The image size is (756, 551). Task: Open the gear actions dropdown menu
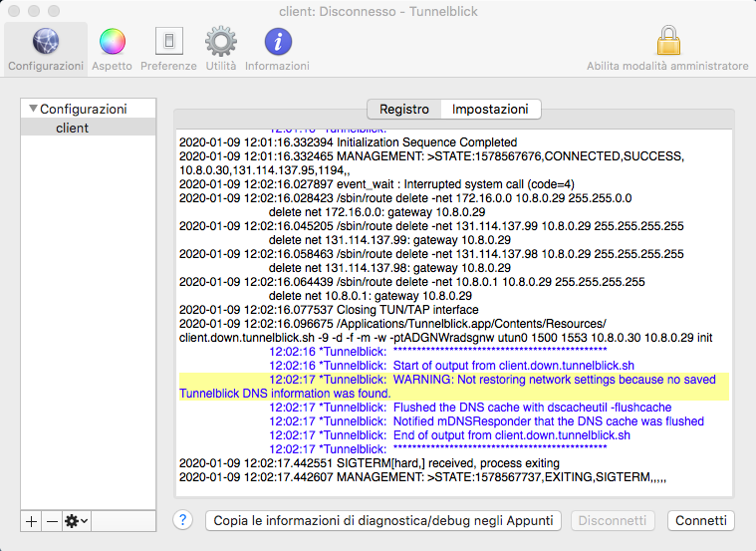pyautogui.click(x=76, y=521)
